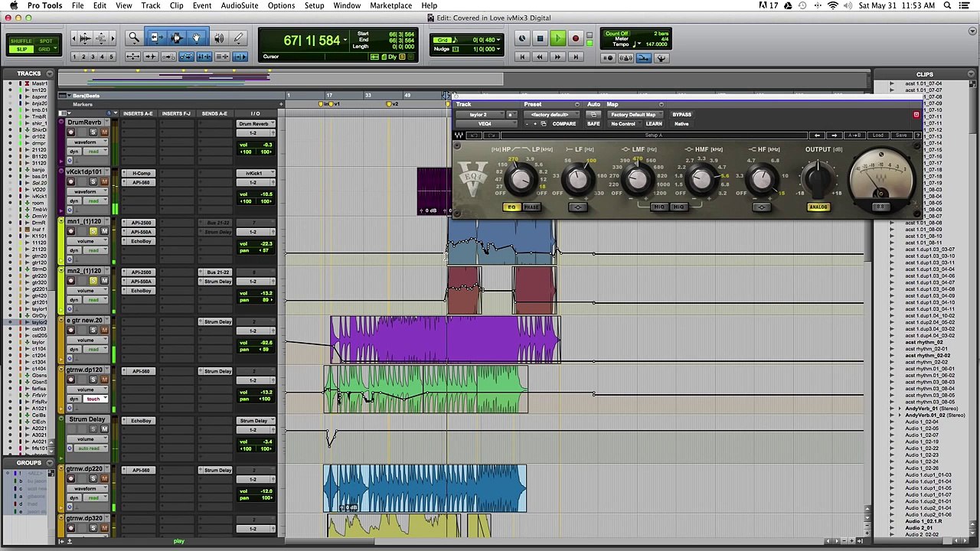
Task: Click the Rewind transport button
Action: click(540, 57)
